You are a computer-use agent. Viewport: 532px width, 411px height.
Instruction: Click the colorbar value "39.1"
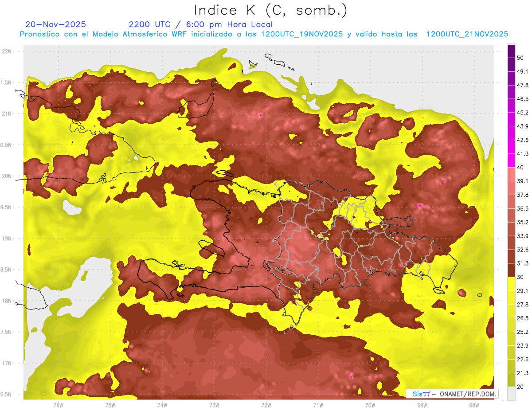[x=523, y=181]
